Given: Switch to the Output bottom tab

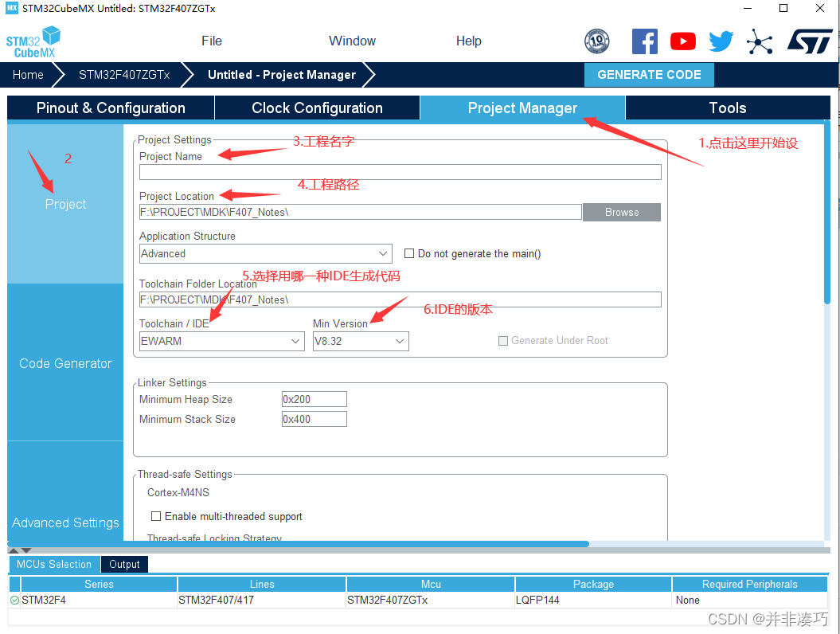Looking at the screenshot, I should (x=124, y=565).
